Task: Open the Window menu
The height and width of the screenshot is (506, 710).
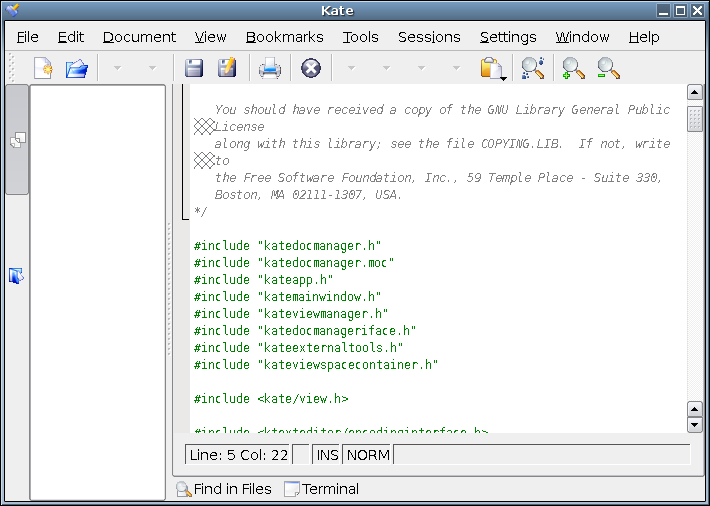Action: pyautogui.click(x=582, y=37)
